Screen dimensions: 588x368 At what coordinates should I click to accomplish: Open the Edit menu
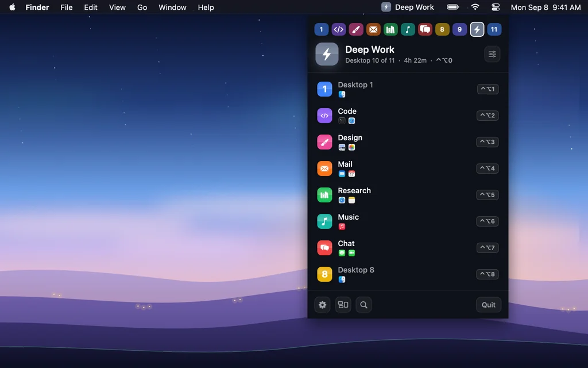[x=90, y=7]
